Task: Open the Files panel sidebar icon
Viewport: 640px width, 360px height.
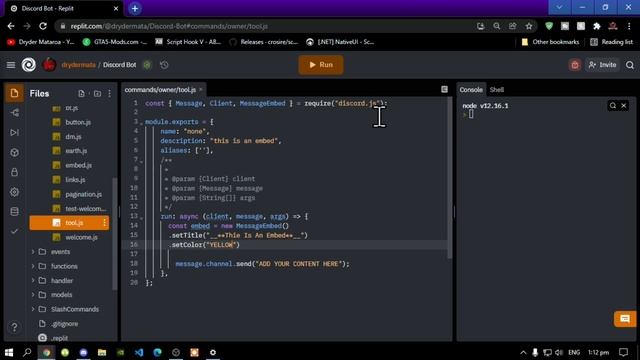Action: coord(14,93)
